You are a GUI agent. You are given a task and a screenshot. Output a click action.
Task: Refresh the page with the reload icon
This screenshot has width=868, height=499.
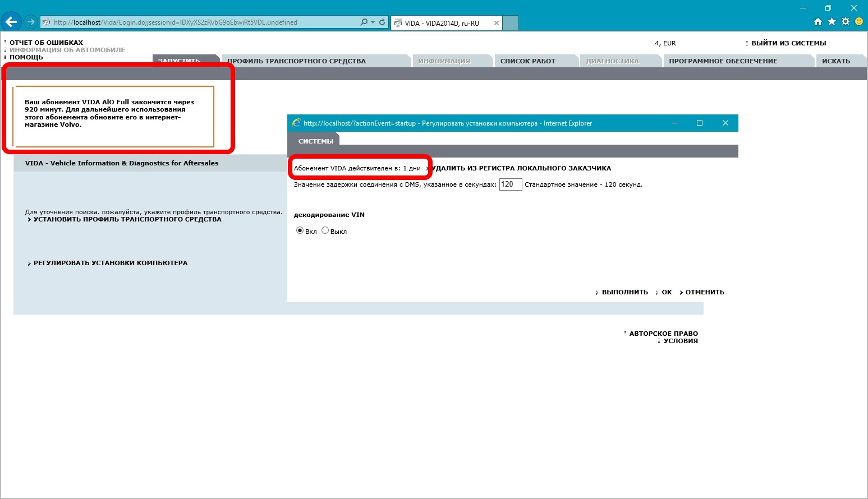pyautogui.click(x=382, y=22)
